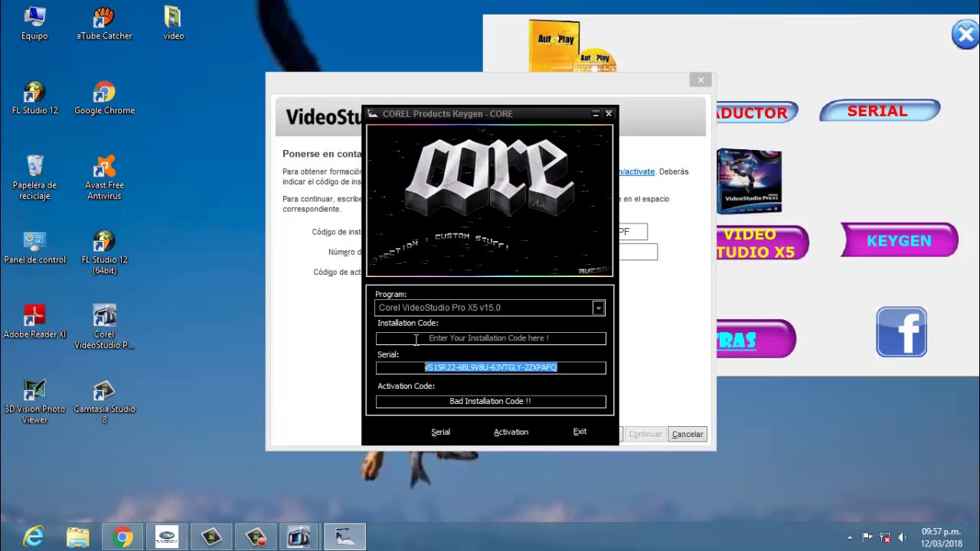
Task: Open Avast Free Antivirus shortcut
Action: (104, 178)
